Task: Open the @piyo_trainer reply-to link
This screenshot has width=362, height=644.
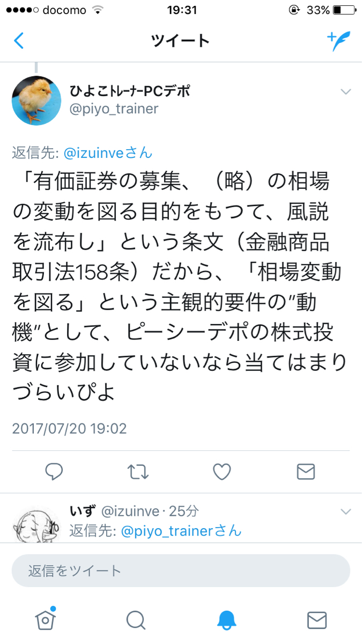Action: [x=181, y=531]
